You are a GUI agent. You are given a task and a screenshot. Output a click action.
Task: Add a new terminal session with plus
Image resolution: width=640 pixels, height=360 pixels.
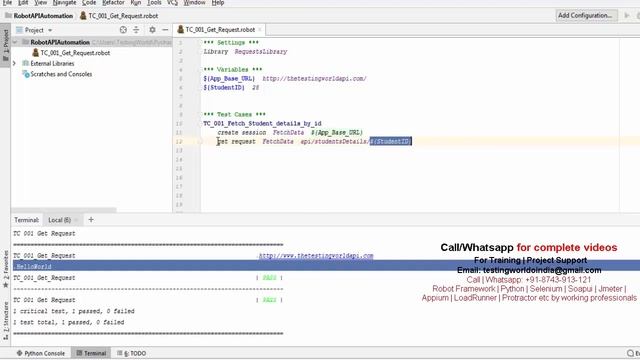click(x=91, y=220)
